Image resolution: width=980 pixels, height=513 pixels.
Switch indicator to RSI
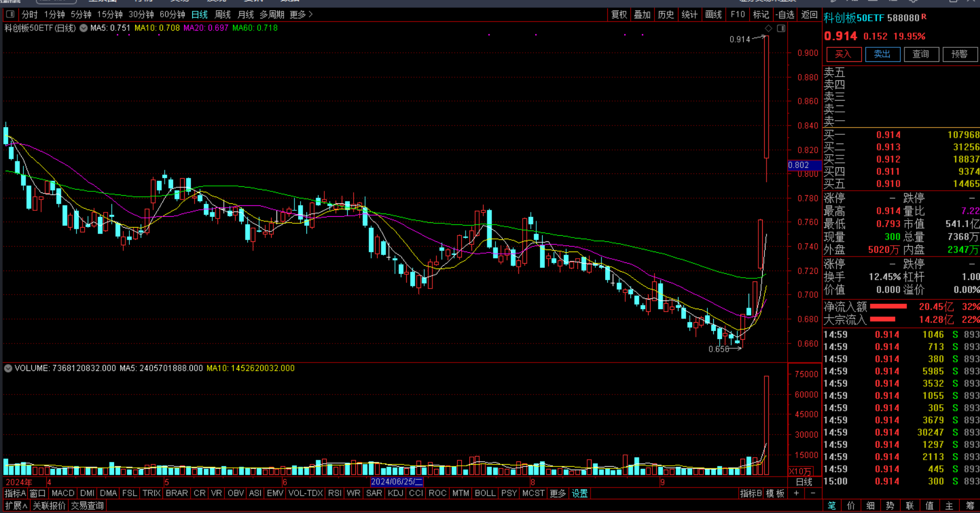(x=335, y=493)
